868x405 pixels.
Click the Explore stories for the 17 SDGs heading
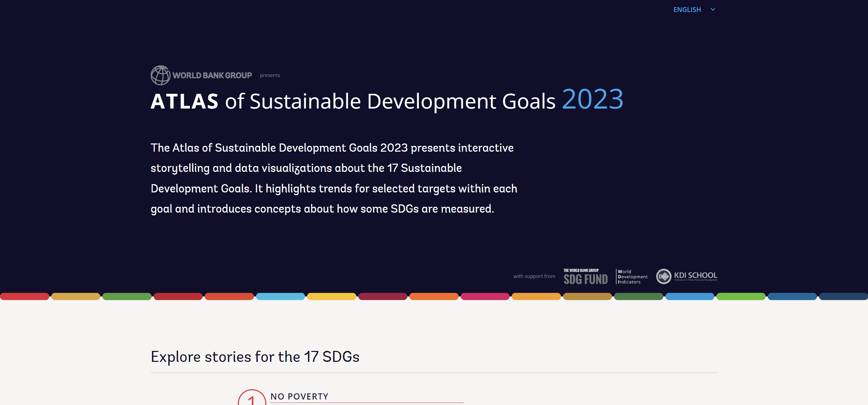click(255, 357)
